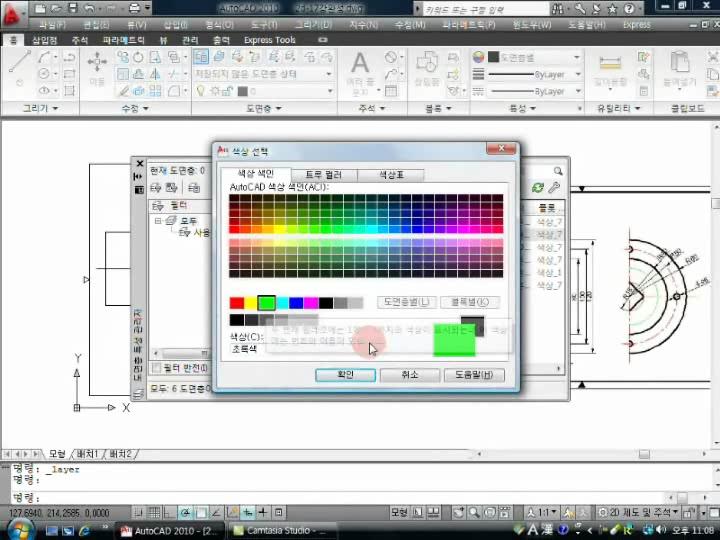Viewport: 720px width, 540px height.
Task: Click the 블록별(K) button
Action: point(470,302)
